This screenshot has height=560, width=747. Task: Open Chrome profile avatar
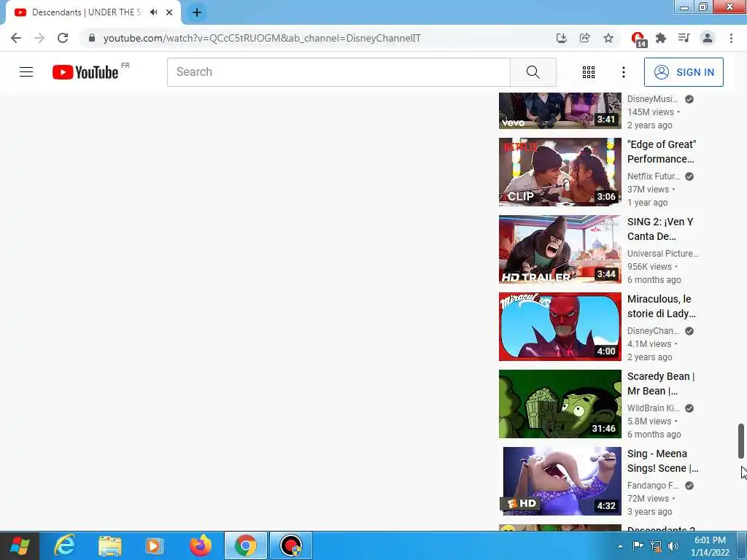708,38
